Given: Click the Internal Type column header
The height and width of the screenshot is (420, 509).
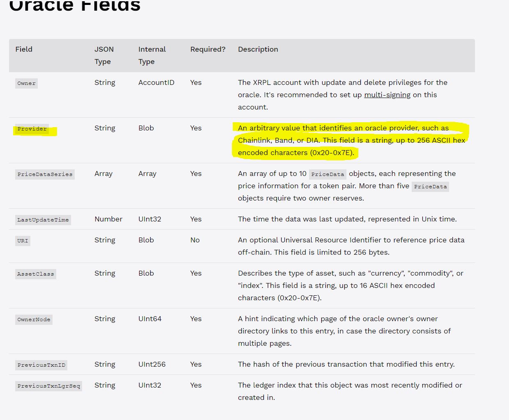Looking at the screenshot, I should pos(152,55).
